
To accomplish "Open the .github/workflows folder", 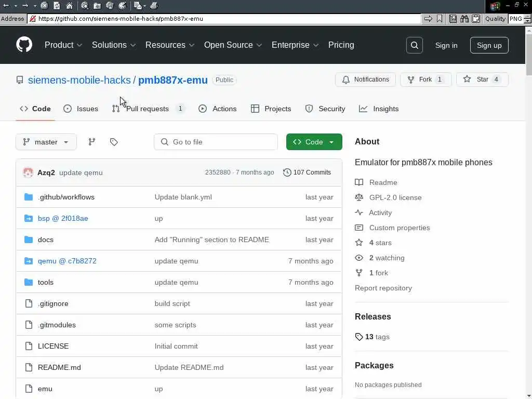I will click(66, 197).
